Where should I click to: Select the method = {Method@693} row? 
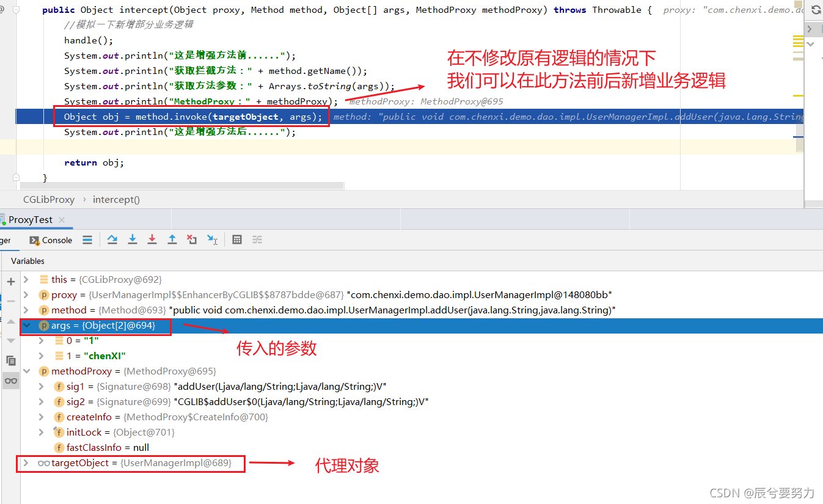(422, 310)
